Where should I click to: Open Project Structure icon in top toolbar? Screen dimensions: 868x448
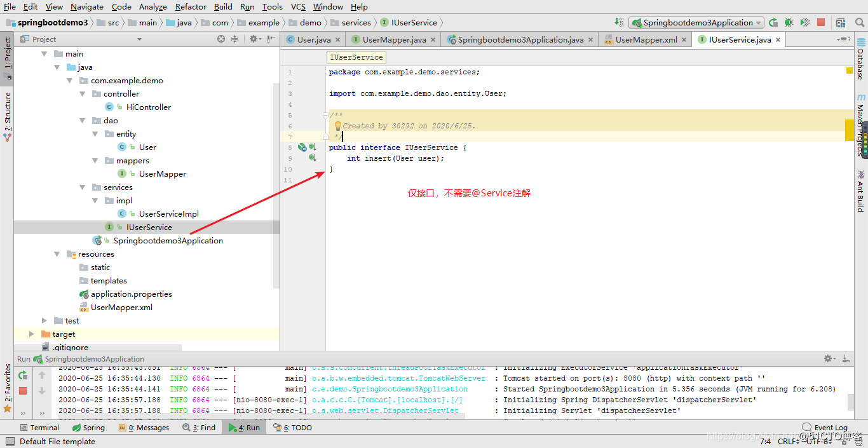[x=840, y=22]
